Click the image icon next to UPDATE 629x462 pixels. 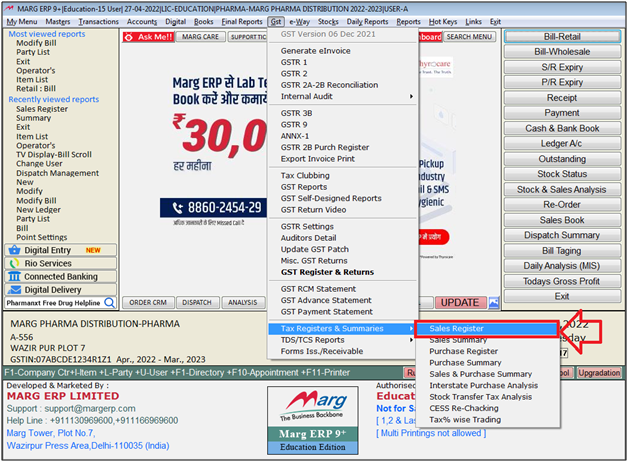494,303
